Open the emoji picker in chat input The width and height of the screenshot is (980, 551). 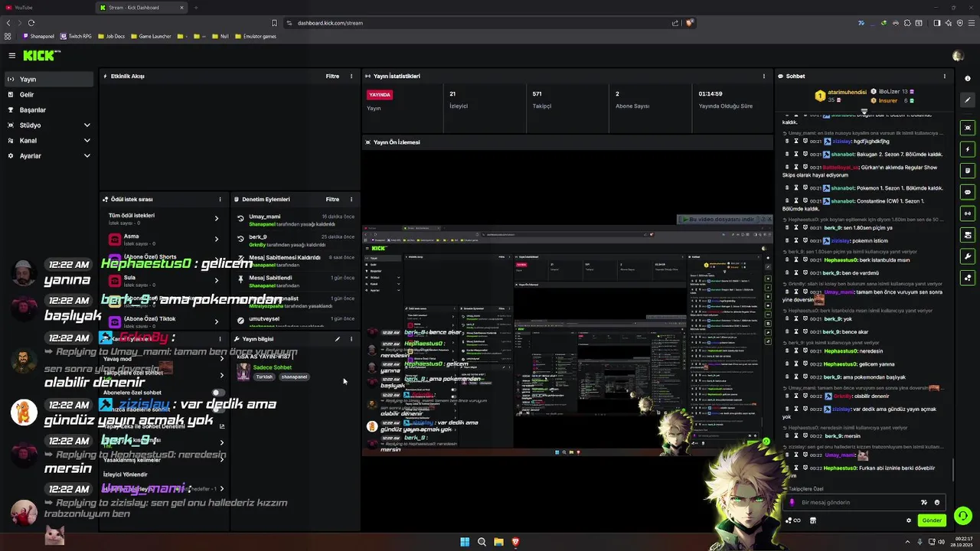pyautogui.click(x=936, y=503)
